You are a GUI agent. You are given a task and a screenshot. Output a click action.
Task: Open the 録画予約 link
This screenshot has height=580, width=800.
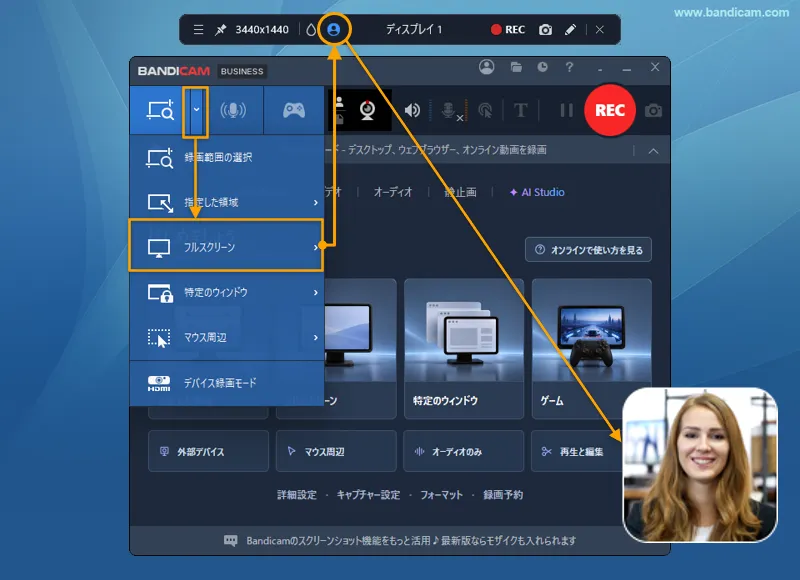coord(503,494)
